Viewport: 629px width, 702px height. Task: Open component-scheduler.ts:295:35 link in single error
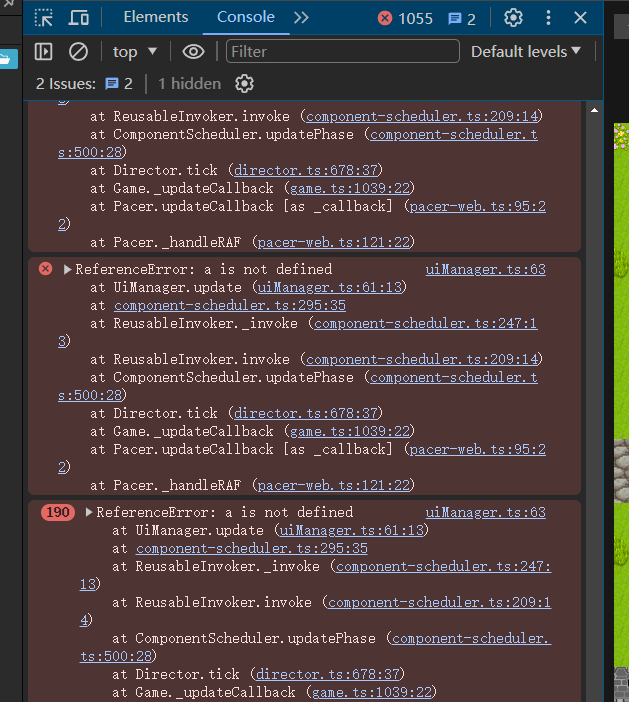(x=230, y=305)
